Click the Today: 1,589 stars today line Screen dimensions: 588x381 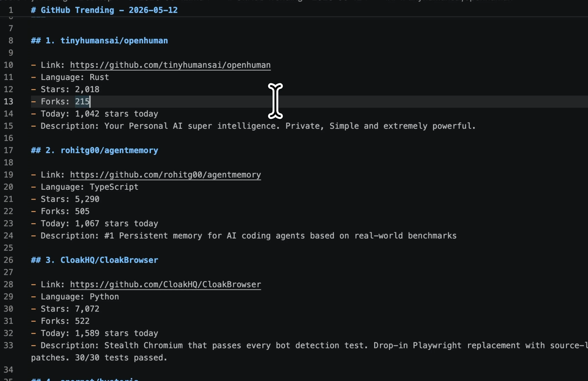(95, 333)
